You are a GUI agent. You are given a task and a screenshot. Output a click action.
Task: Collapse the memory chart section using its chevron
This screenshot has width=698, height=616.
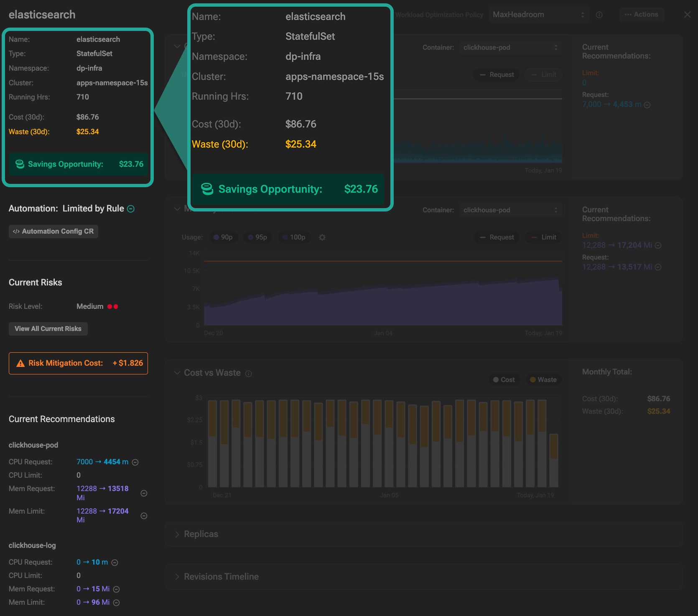tap(177, 209)
